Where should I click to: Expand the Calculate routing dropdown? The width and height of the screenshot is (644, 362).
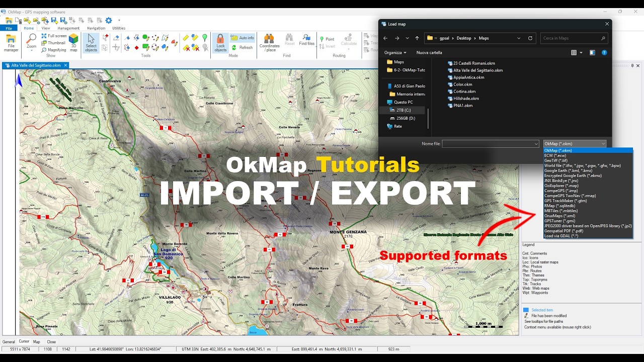click(349, 50)
